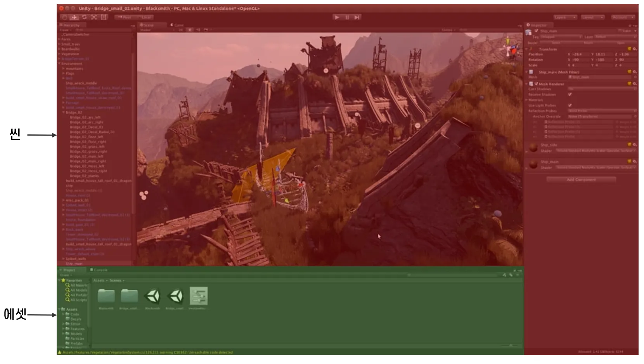644x364 pixels.
Task: Select the lighting settings asset thumbnail
Action: (199, 296)
